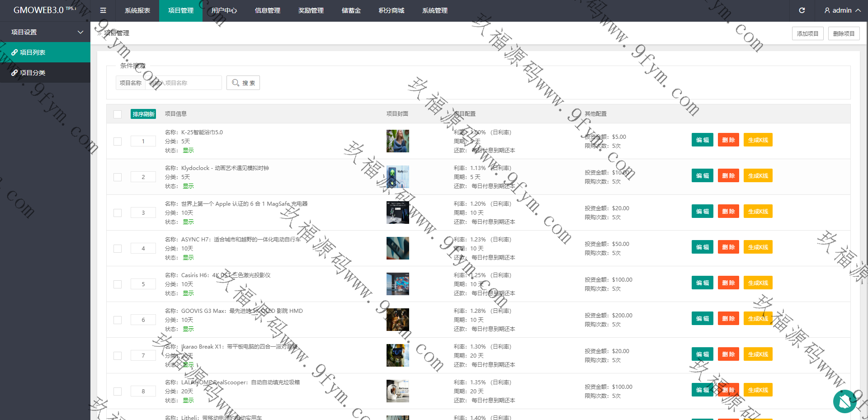This screenshot has width=868, height=420.
Task: Focus the 项目名称 search input field
Action: pyautogui.click(x=183, y=83)
